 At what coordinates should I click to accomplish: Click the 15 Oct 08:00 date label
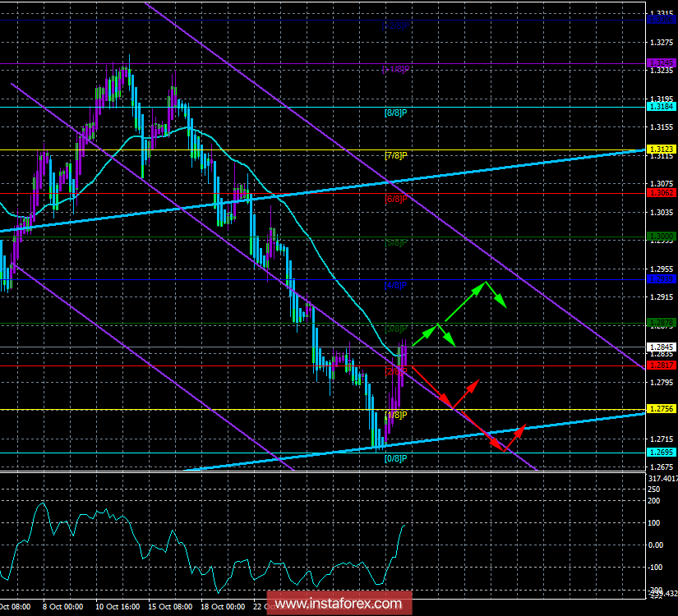click(x=170, y=607)
